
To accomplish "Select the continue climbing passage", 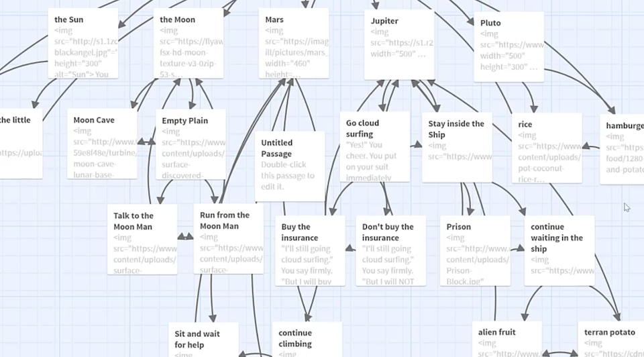I will pos(307,340).
